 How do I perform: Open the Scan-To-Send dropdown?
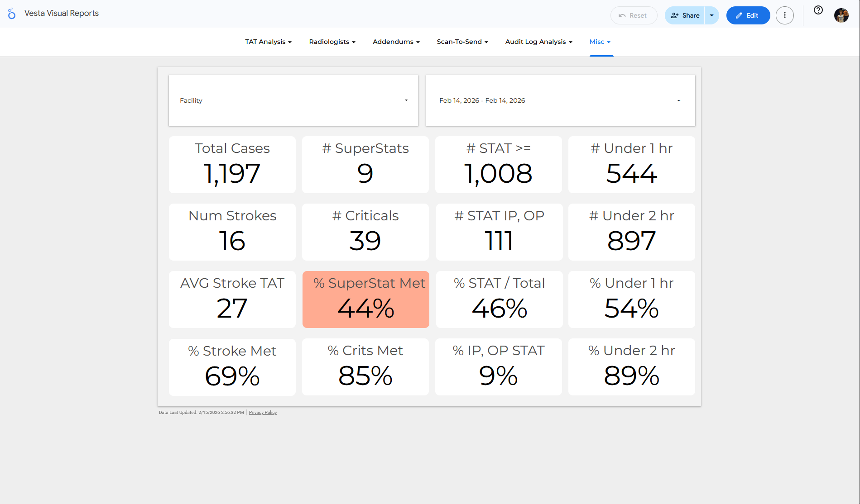pyautogui.click(x=462, y=42)
